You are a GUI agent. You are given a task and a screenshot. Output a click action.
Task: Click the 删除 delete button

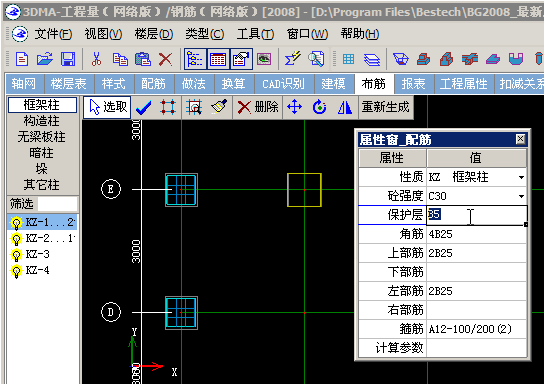[258, 107]
